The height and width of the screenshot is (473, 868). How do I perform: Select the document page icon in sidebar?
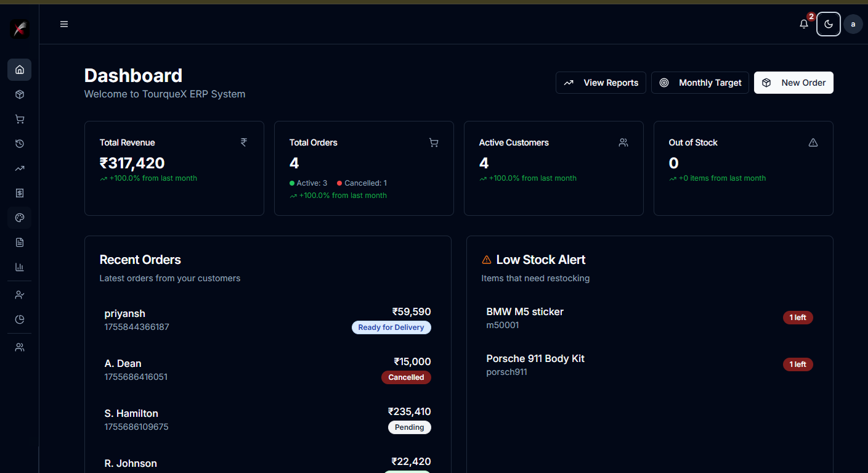pos(20,242)
